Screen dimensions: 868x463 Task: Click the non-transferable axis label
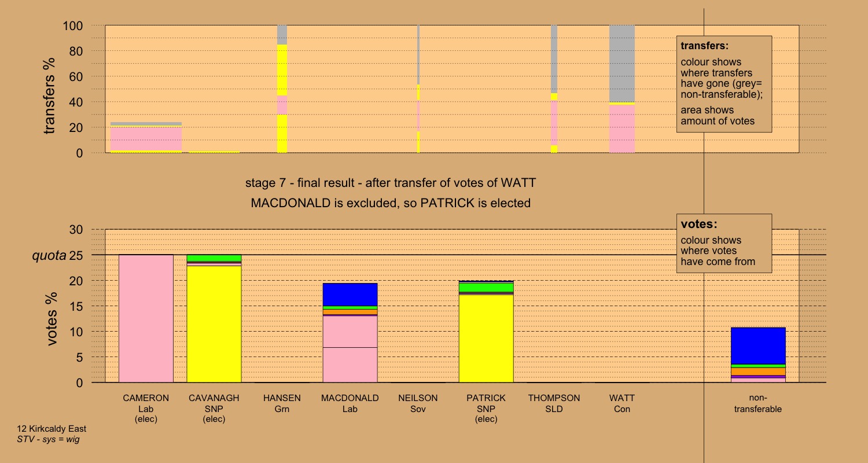(757, 403)
